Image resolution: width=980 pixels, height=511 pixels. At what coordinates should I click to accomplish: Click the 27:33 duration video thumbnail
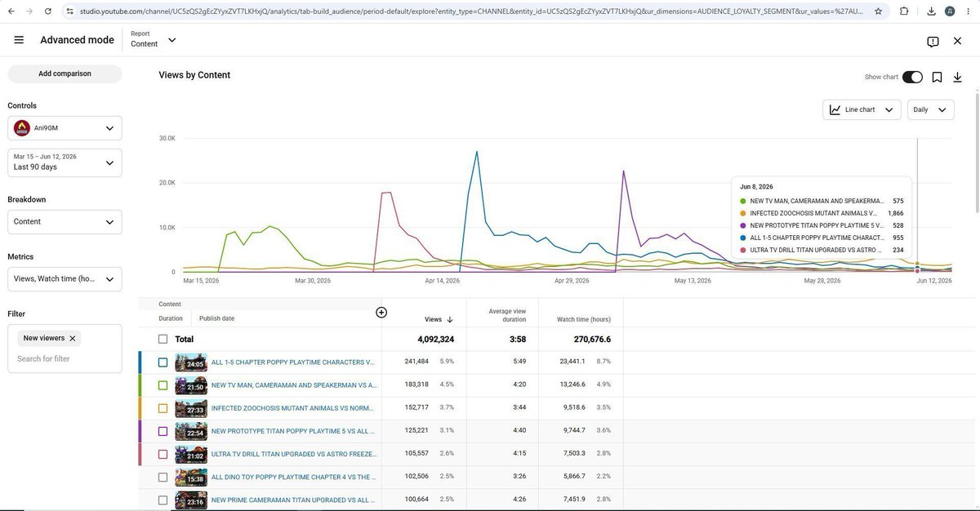point(191,408)
